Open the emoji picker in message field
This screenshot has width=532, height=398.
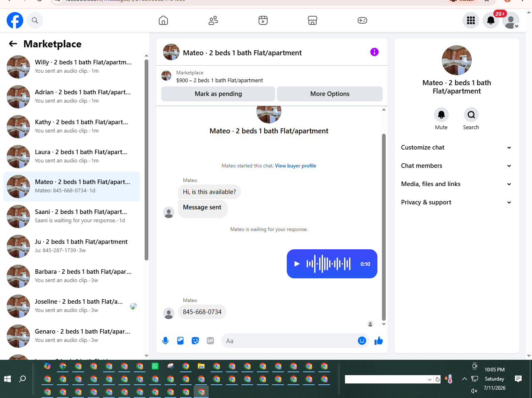(x=362, y=341)
